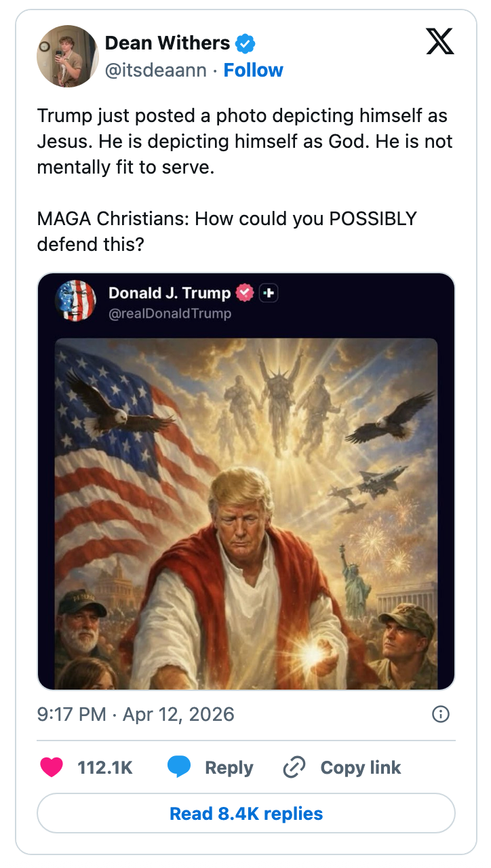
Task: Open the X logo link
Action: click(x=440, y=43)
